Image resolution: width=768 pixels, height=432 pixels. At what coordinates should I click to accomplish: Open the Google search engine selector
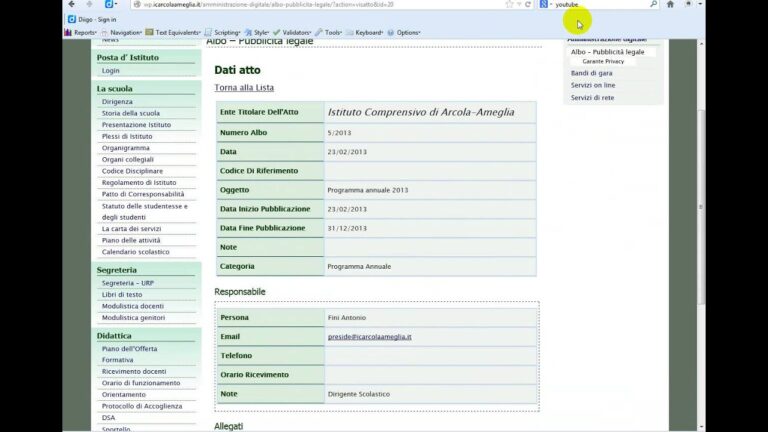pos(546,4)
